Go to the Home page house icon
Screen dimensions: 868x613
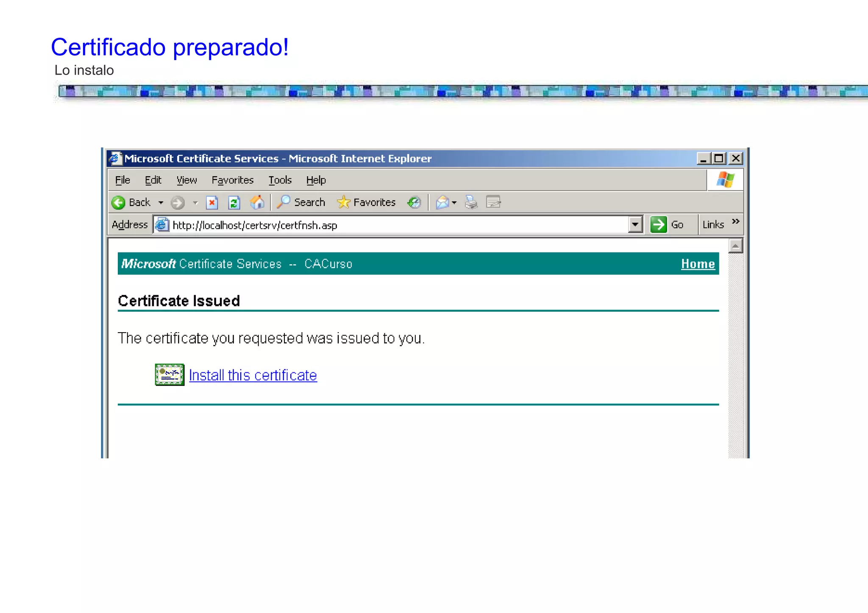257,202
